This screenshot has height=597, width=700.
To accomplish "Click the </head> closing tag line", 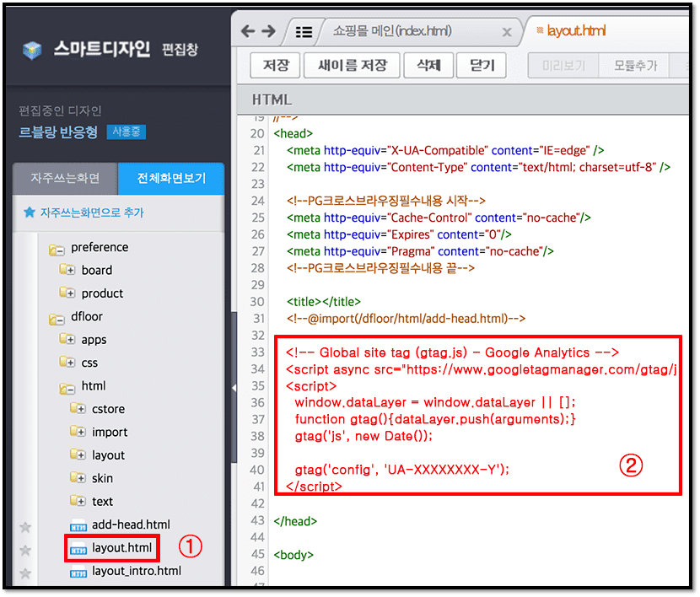I will point(295,521).
